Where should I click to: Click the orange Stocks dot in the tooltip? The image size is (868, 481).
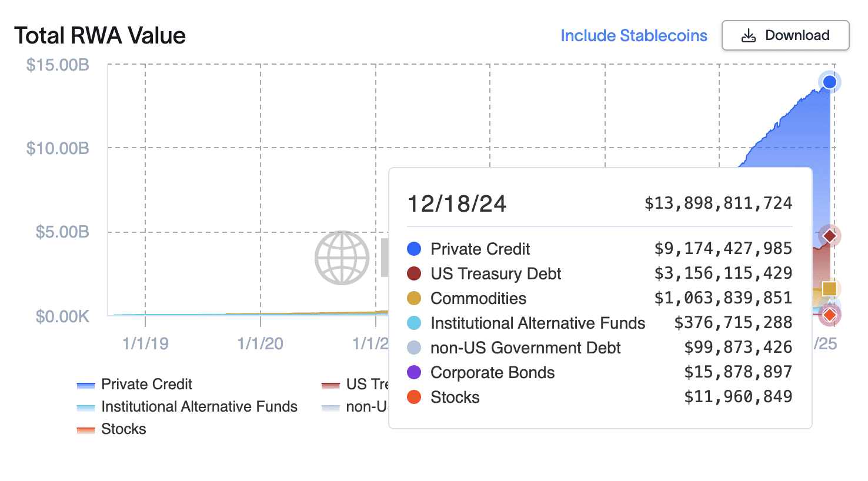[415, 397]
